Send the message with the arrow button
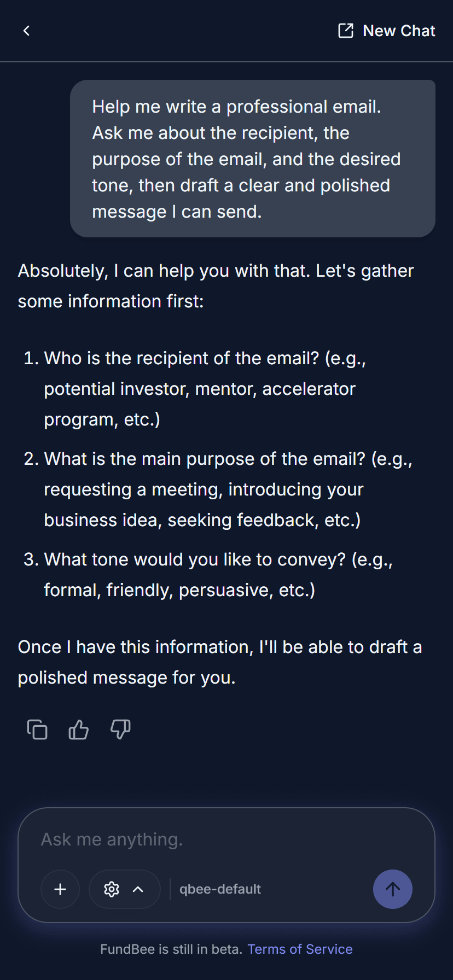 (x=392, y=889)
